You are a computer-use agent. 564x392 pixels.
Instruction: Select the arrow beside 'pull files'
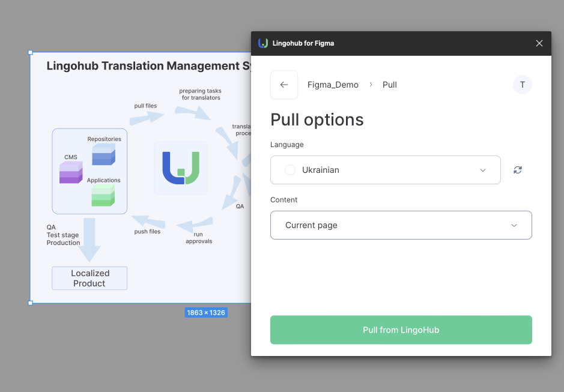[147, 118]
